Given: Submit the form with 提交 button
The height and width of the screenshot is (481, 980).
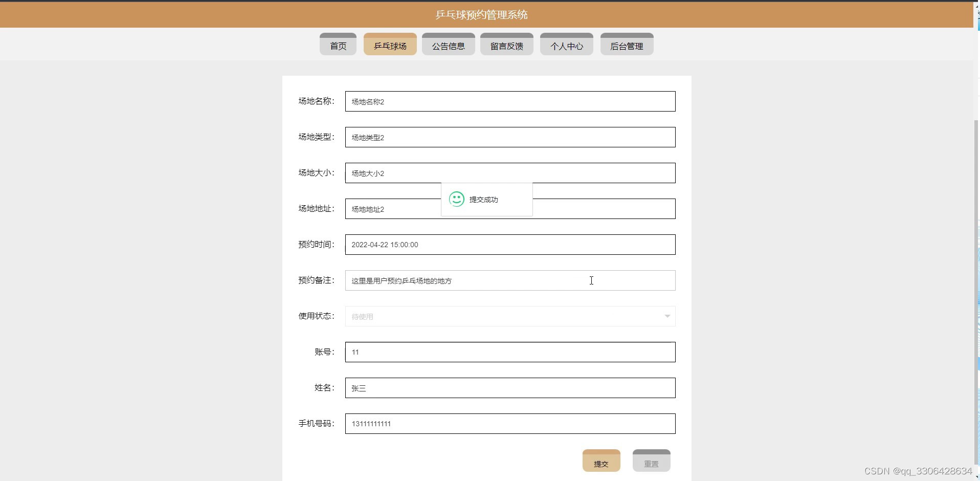Looking at the screenshot, I should coord(602,461).
